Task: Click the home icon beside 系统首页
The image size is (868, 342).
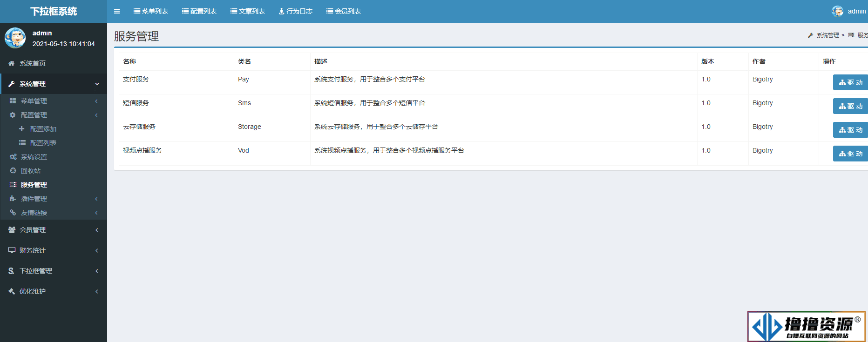Action: (x=12, y=63)
